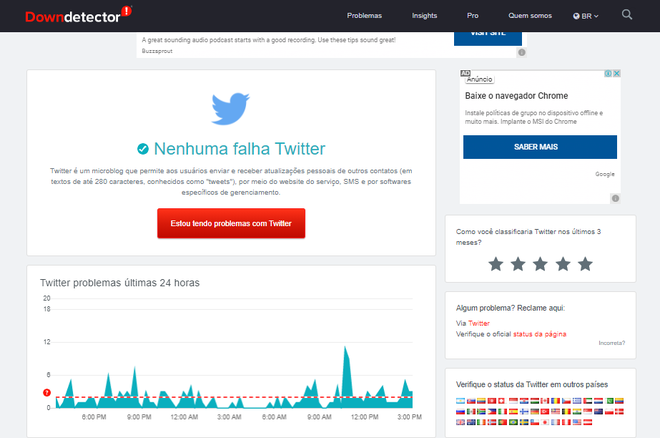Click 'Estou tendo problemas com Twitter' button
The image size is (660, 438).
[231, 223]
